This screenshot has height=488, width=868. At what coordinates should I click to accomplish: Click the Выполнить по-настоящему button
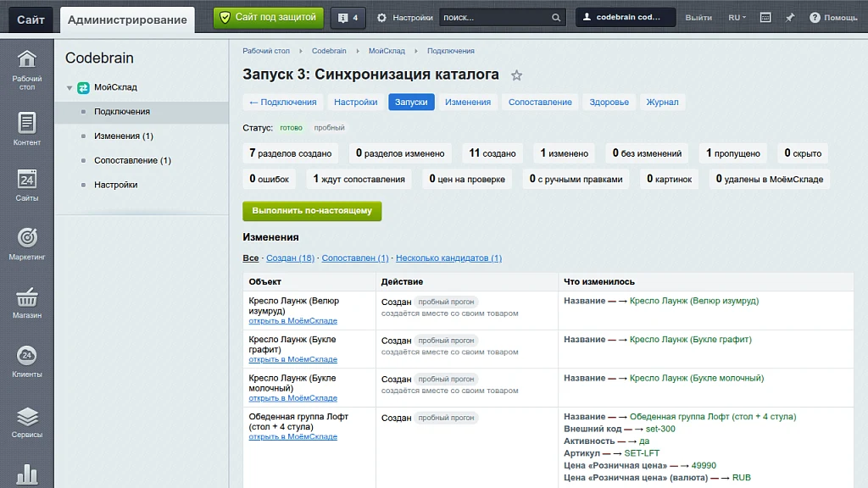(312, 211)
